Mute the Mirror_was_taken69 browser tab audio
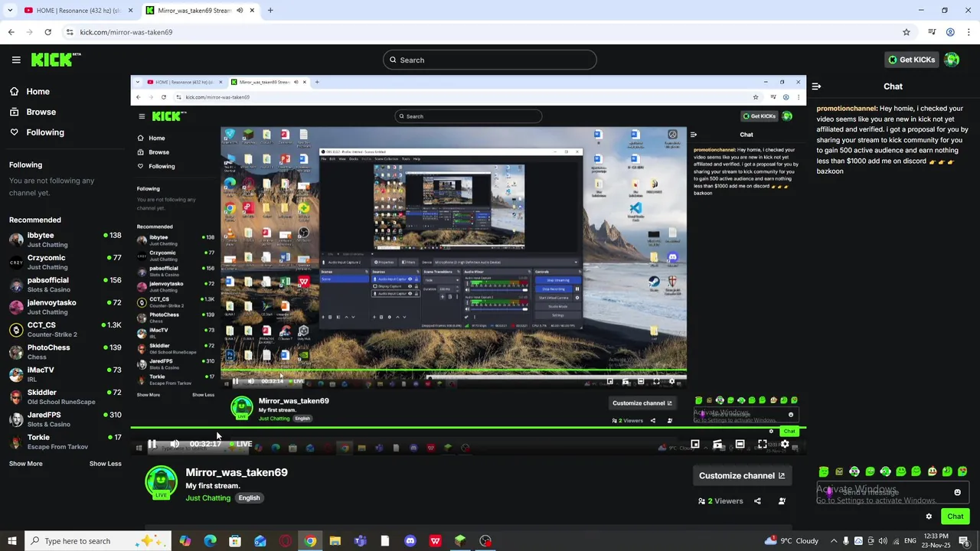 pyautogui.click(x=240, y=10)
